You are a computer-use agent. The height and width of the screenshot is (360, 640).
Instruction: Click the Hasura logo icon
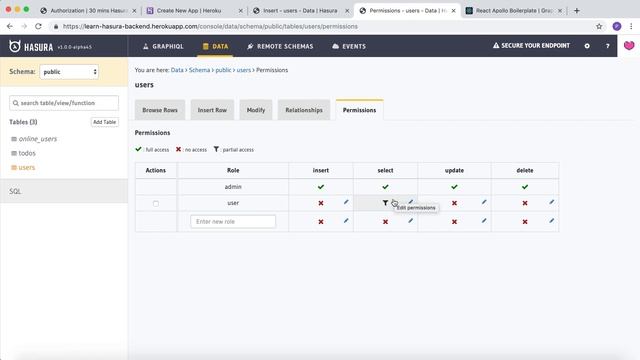(15, 46)
